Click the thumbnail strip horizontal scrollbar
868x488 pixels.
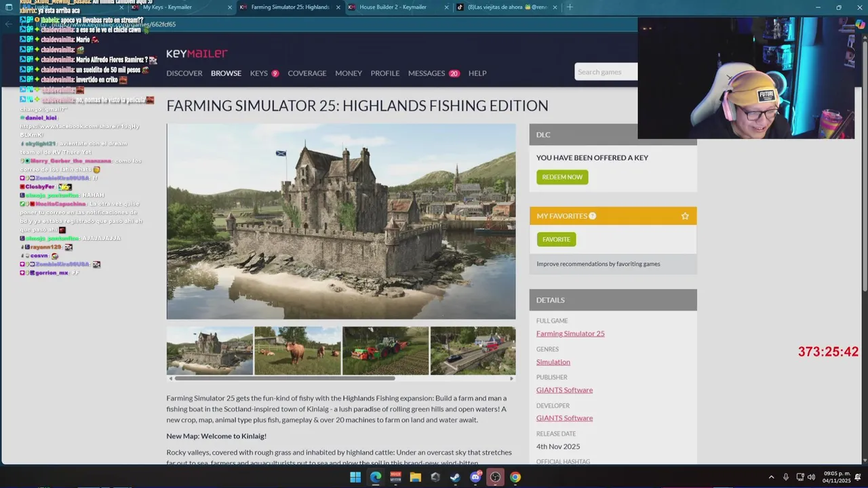[x=285, y=378]
